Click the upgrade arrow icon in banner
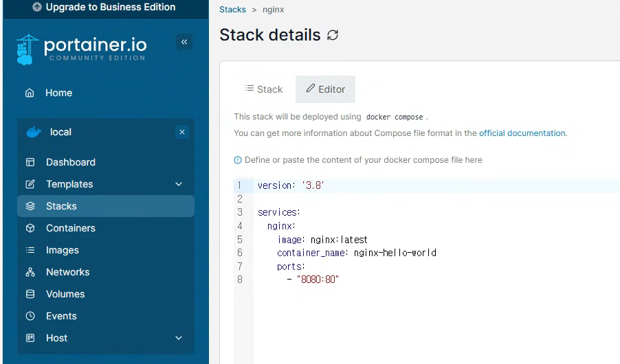 [36, 7]
